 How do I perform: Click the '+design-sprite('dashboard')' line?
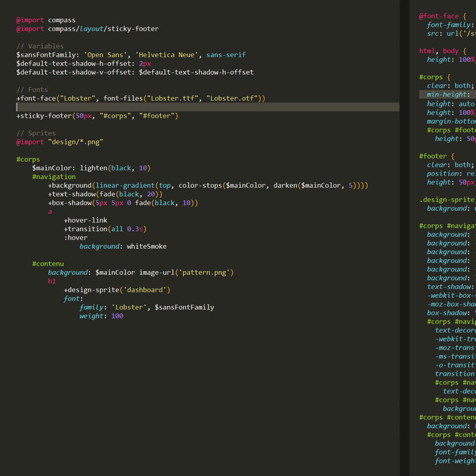[117, 290]
